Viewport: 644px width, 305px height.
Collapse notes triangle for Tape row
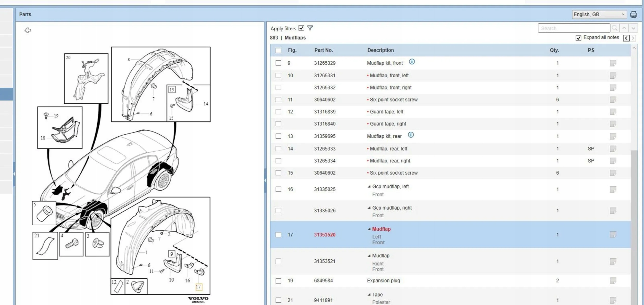tap(369, 294)
